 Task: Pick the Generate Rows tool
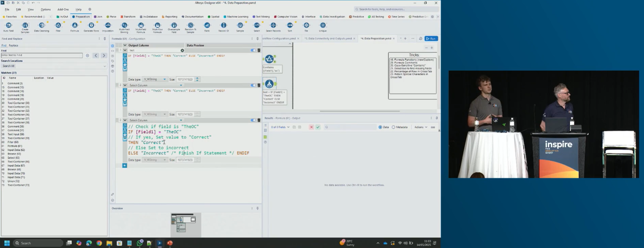91,27
